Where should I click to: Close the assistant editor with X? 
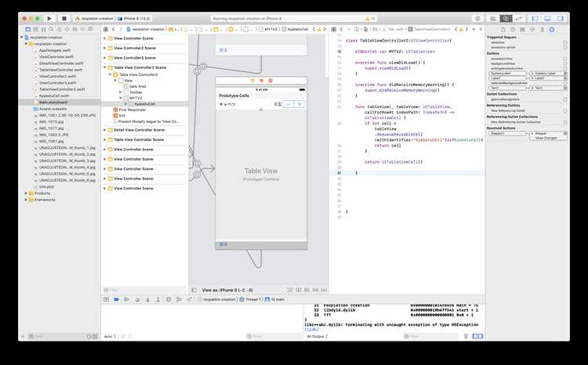[x=481, y=29]
